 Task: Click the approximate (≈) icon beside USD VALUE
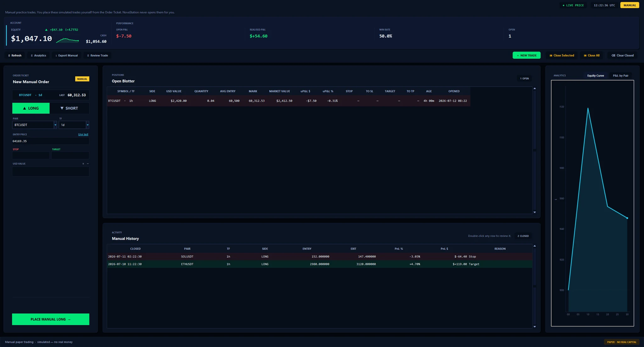[x=83, y=164]
